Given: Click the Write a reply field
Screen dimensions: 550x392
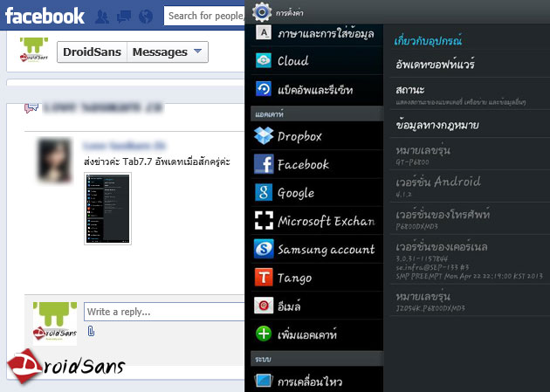Looking at the screenshot, I should point(164,312).
